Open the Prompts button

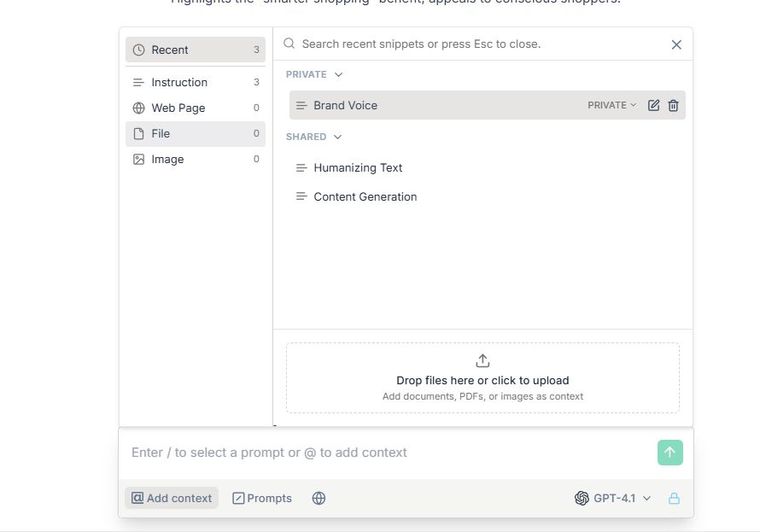[x=262, y=498]
